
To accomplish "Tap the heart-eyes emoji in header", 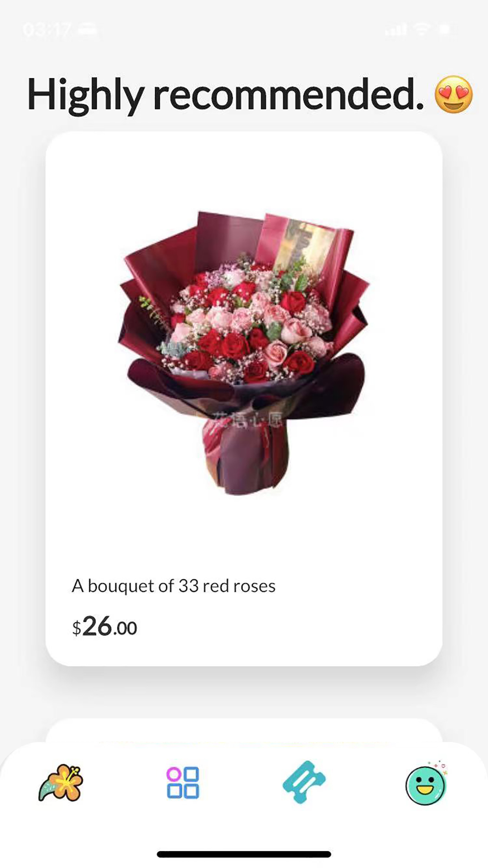I will tap(454, 95).
